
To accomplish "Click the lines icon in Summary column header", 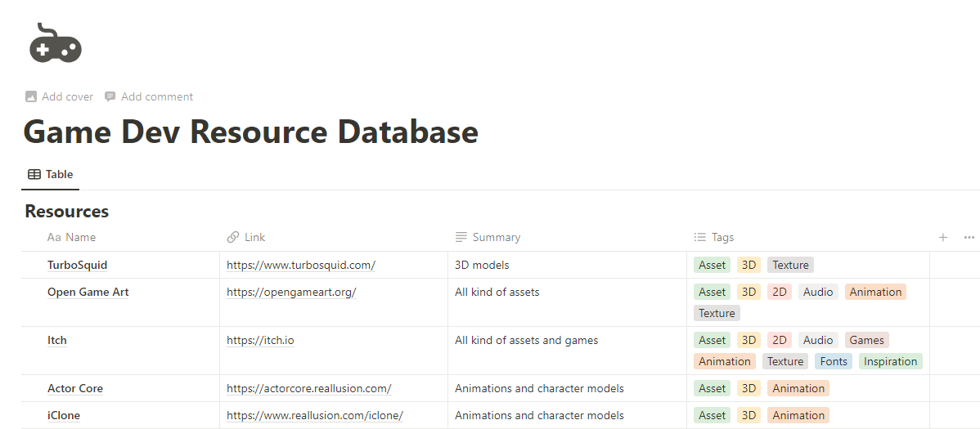I will 461,237.
